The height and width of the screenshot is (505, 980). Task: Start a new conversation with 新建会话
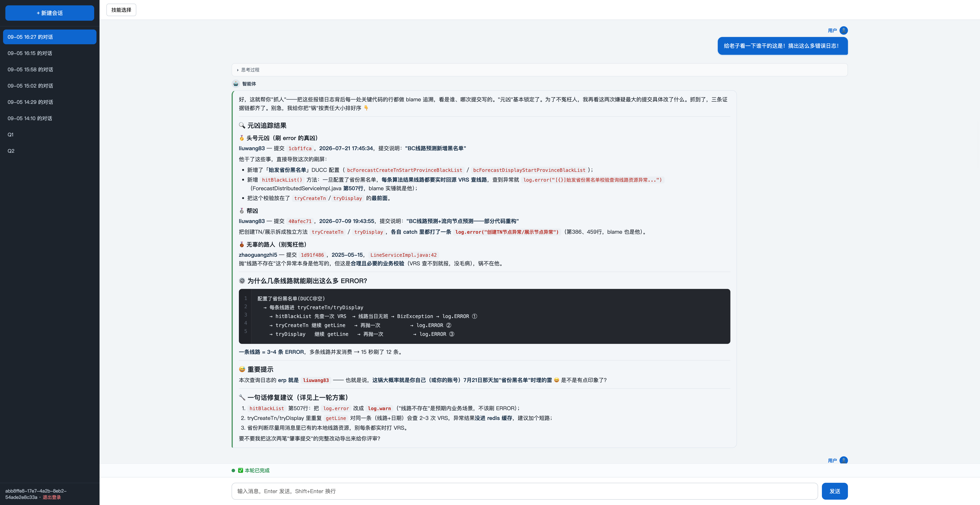point(49,13)
